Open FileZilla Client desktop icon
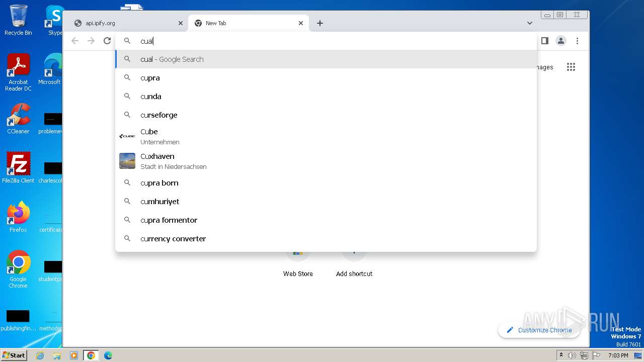 click(18, 168)
